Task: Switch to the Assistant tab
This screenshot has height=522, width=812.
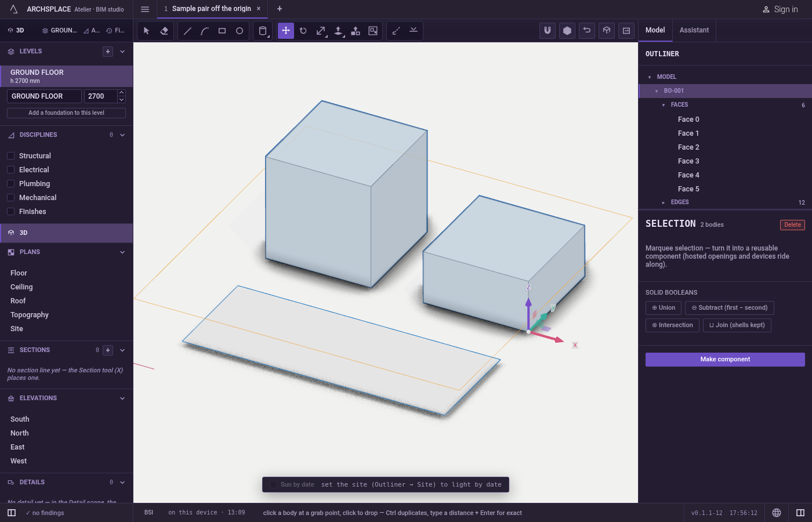Action: coord(694,30)
